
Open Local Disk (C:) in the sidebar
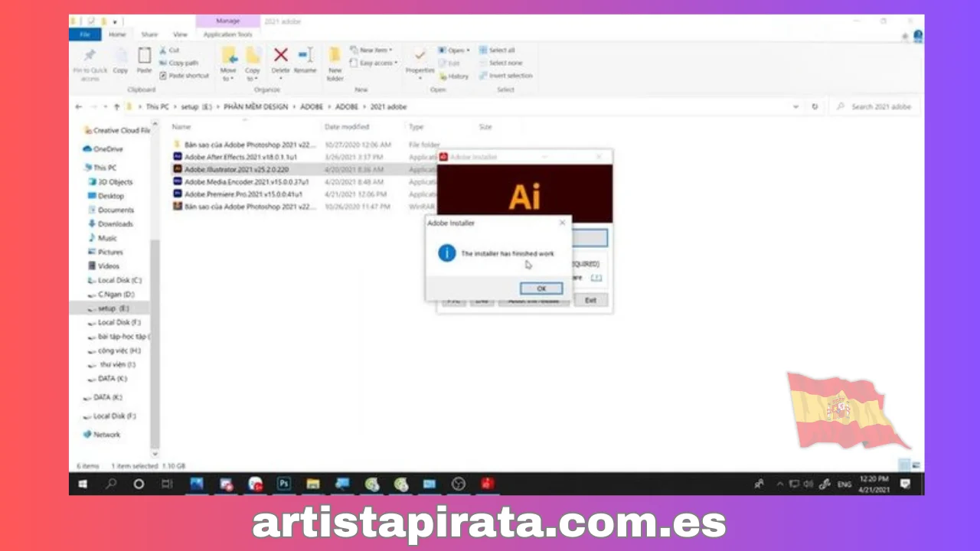click(114, 280)
